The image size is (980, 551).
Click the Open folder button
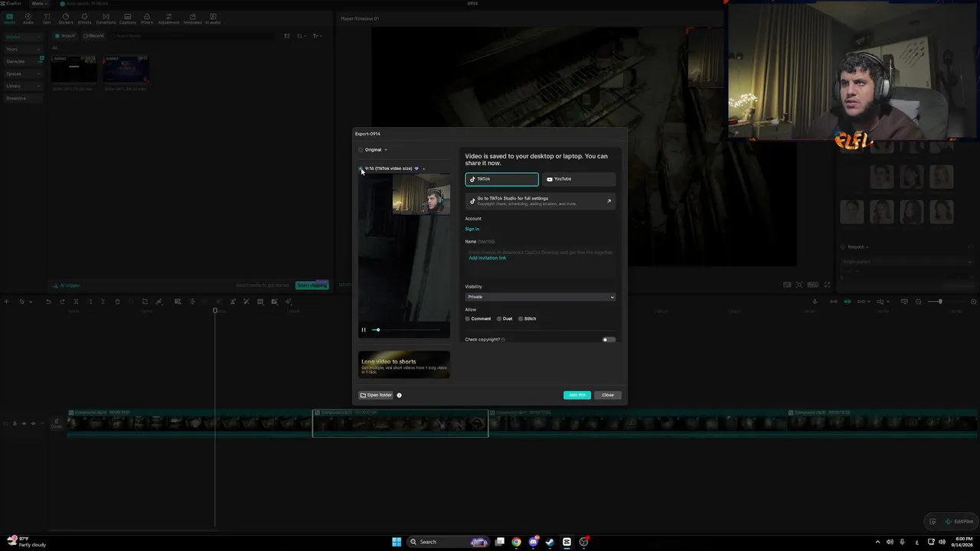(376, 395)
